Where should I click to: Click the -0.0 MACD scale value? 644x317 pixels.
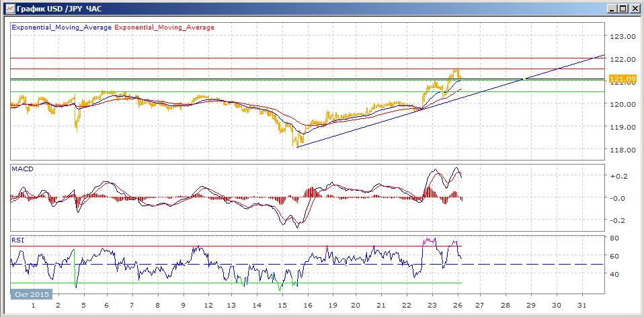click(x=618, y=198)
